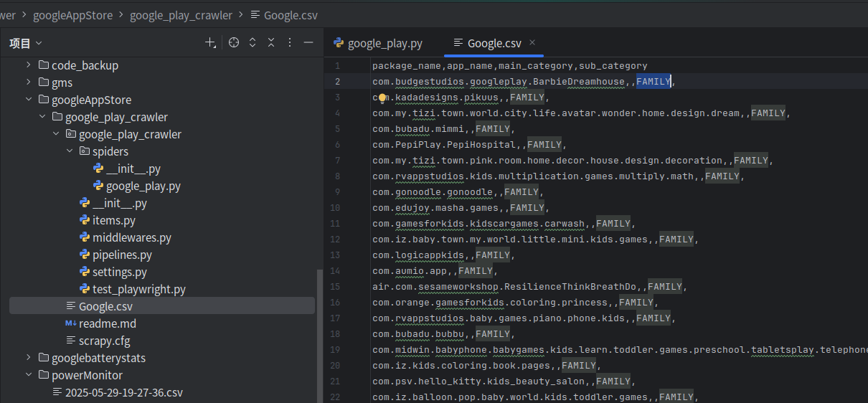Image resolution: width=868 pixels, height=403 pixels.
Task: Expand the code_backup folder
Action: 28,65
